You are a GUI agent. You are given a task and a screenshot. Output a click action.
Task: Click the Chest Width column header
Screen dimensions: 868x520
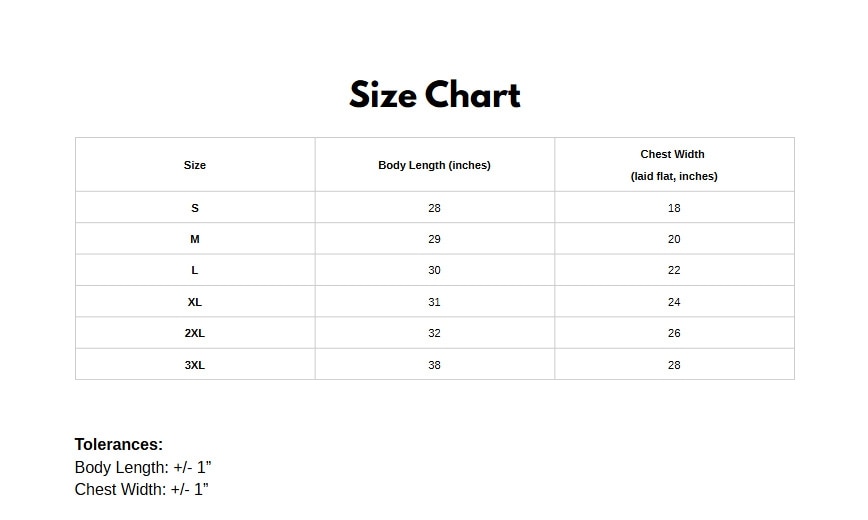click(x=673, y=155)
